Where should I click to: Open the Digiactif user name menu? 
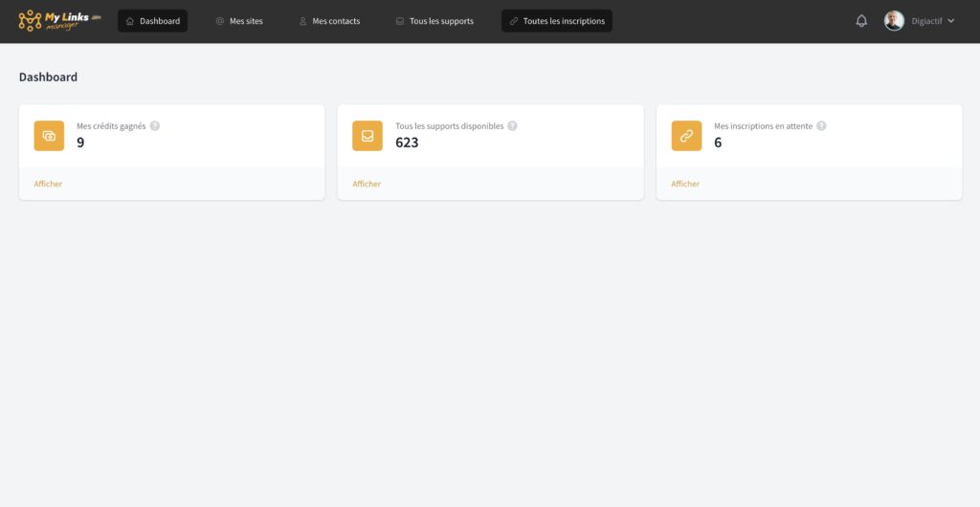pos(926,21)
